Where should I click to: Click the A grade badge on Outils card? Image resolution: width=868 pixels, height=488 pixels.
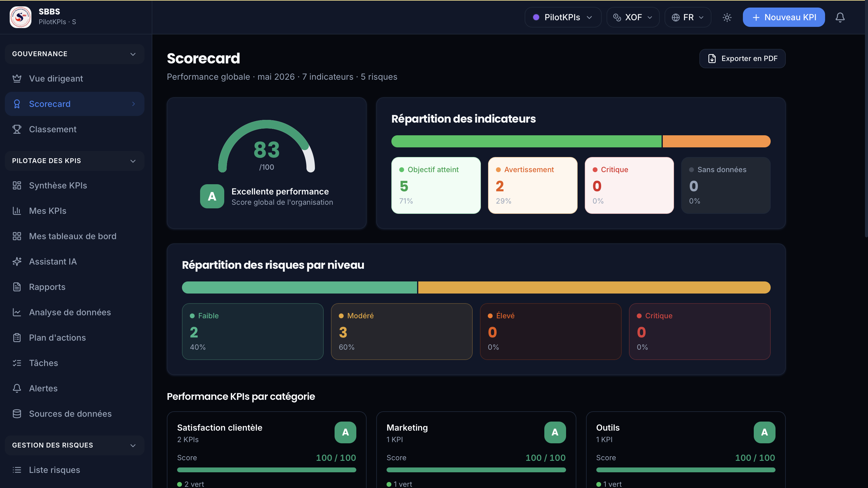[764, 432]
